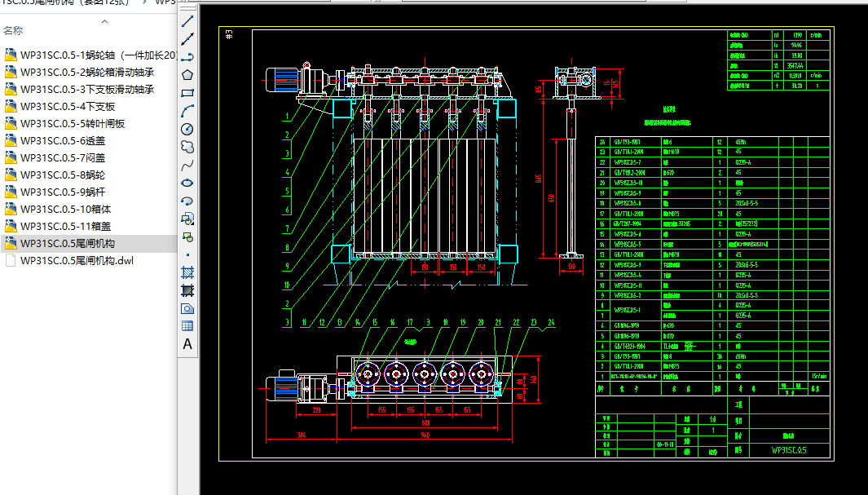Go to the WPS breadcrumb segment
This screenshot has height=495, width=868.
coord(167,2)
